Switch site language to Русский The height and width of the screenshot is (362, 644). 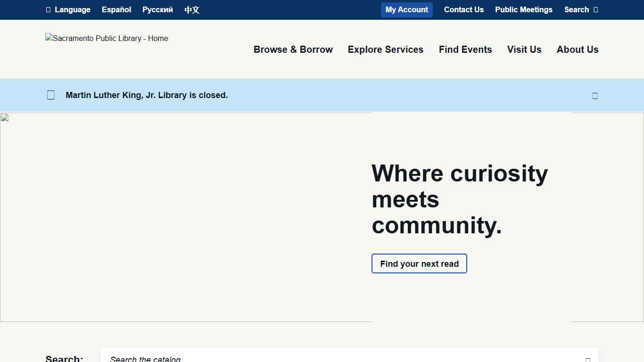coord(157,9)
